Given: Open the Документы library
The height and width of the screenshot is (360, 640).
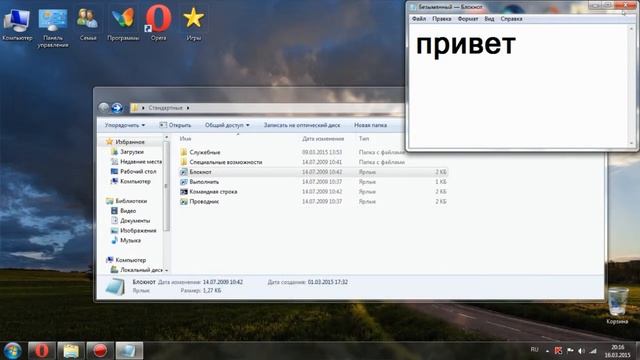Looking at the screenshot, I should 135,220.
